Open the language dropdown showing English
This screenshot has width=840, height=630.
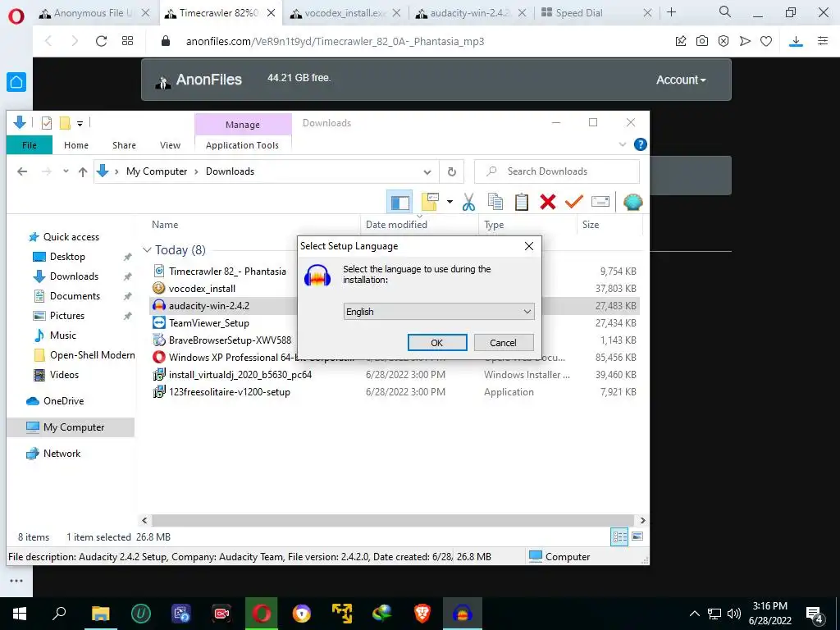(x=439, y=312)
